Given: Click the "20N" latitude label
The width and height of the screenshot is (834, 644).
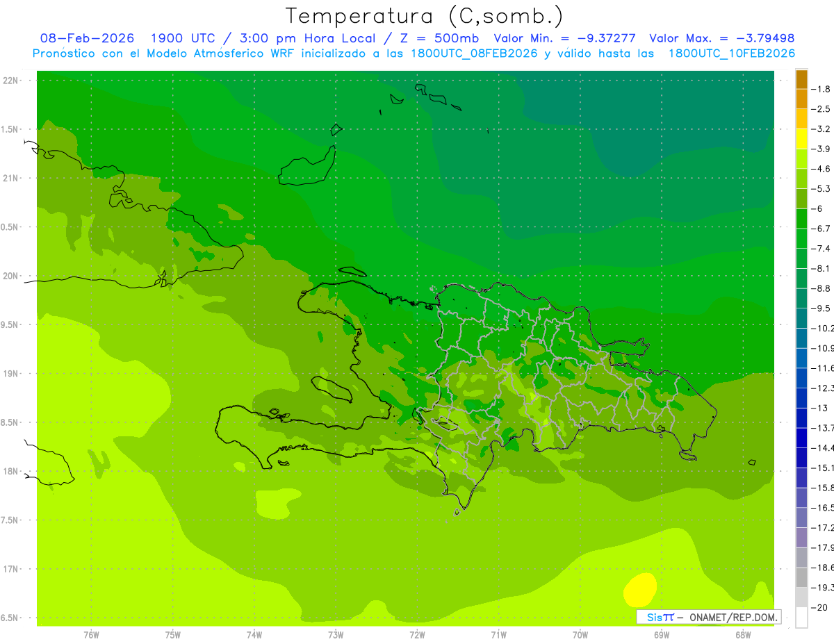Looking at the screenshot, I should click(12, 276).
